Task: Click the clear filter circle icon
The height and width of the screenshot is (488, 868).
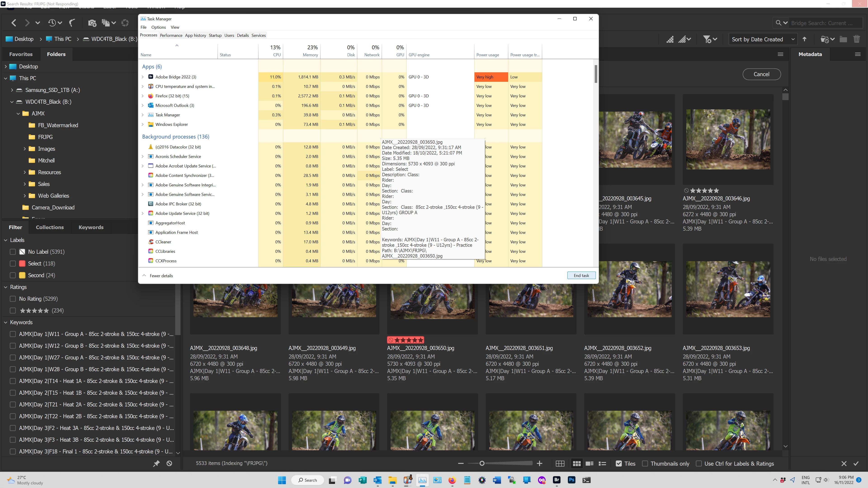Action: [x=169, y=463]
